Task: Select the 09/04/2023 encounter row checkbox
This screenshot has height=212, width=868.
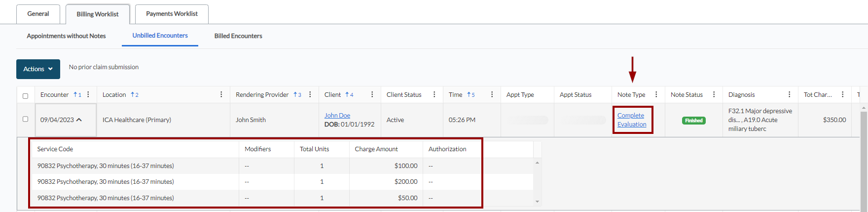Action: coord(26,119)
